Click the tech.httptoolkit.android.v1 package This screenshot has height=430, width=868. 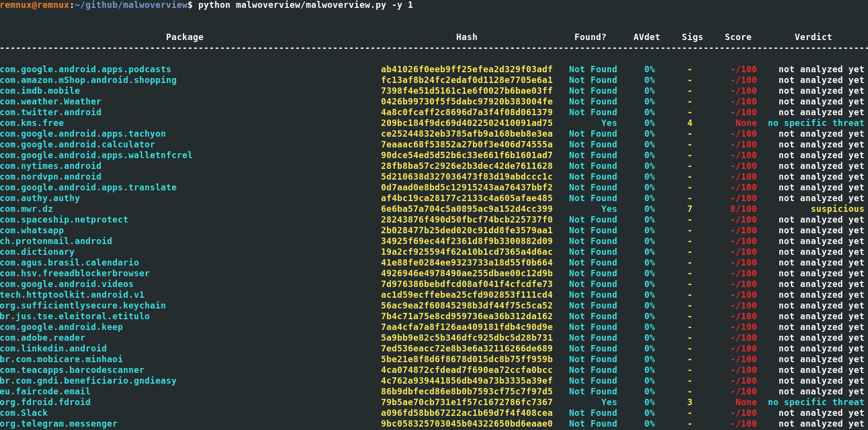72,295
